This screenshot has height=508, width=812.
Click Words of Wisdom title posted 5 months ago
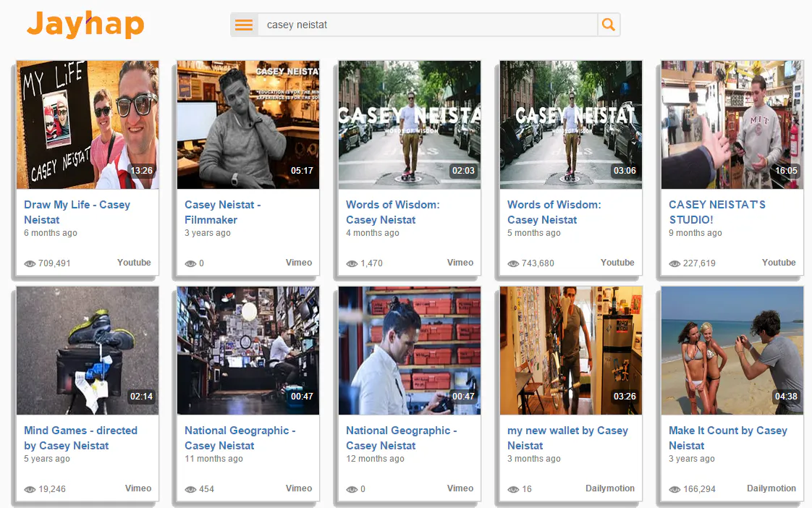pyautogui.click(x=554, y=212)
